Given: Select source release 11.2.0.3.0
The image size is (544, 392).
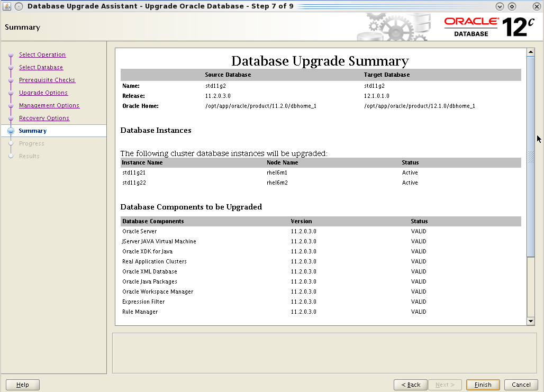Looking at the screenshot, I should tap(218, 96).
